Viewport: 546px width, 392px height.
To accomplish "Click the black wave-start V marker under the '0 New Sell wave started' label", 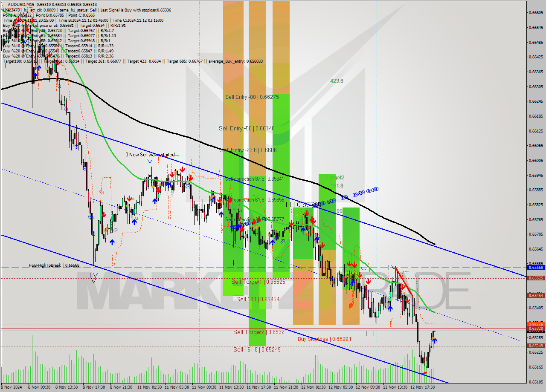I will (150, 161).
